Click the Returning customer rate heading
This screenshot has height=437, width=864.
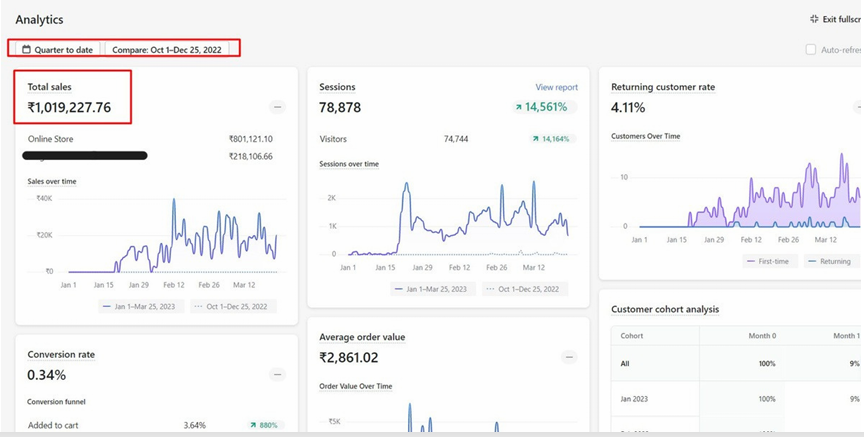pos(663,87)
